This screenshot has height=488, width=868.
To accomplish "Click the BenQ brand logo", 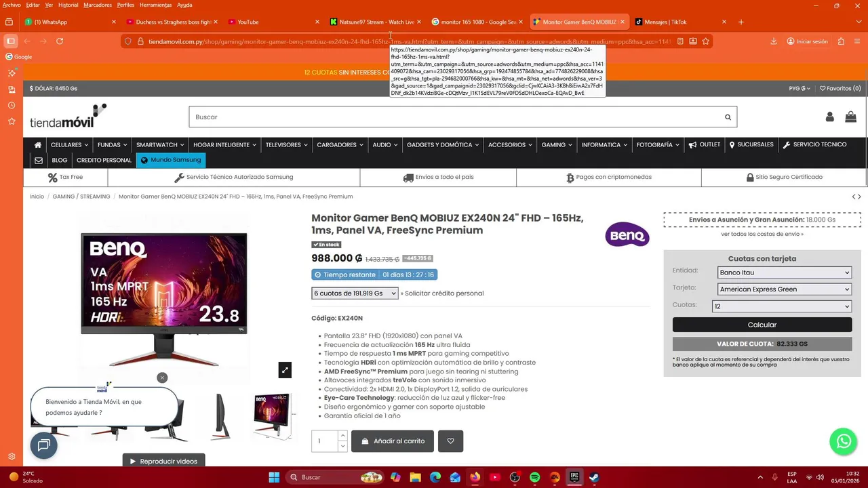I will (627, 235).
